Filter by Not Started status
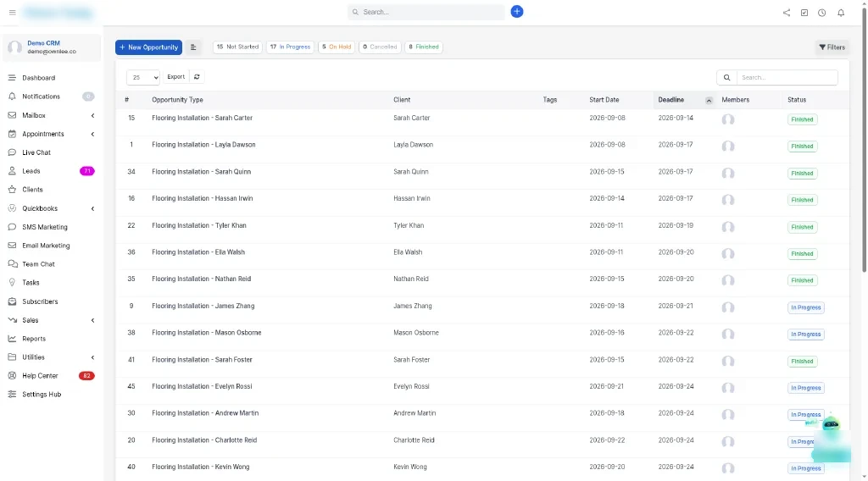This screenshot has height=481, width=868. point(237,47)
